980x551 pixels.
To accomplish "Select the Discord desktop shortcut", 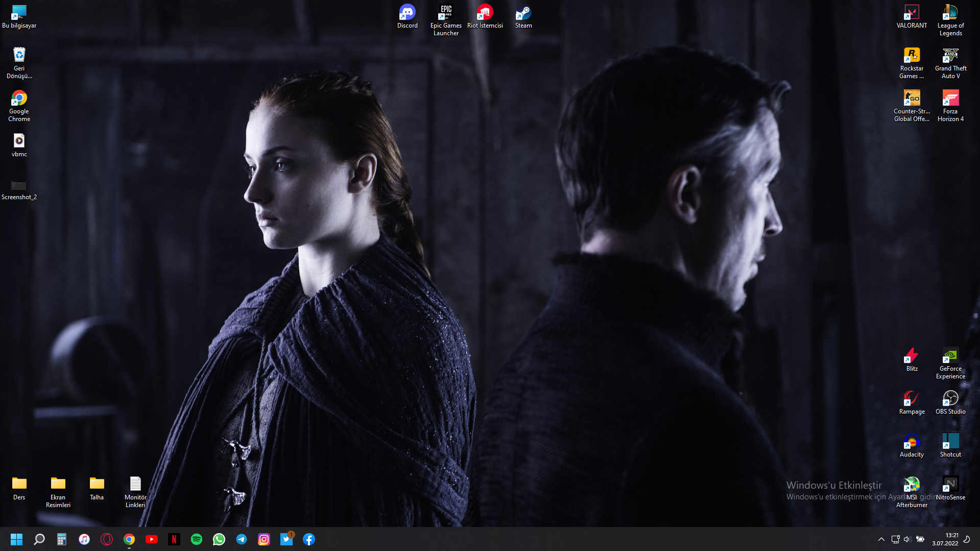I will tap(408, 16).
